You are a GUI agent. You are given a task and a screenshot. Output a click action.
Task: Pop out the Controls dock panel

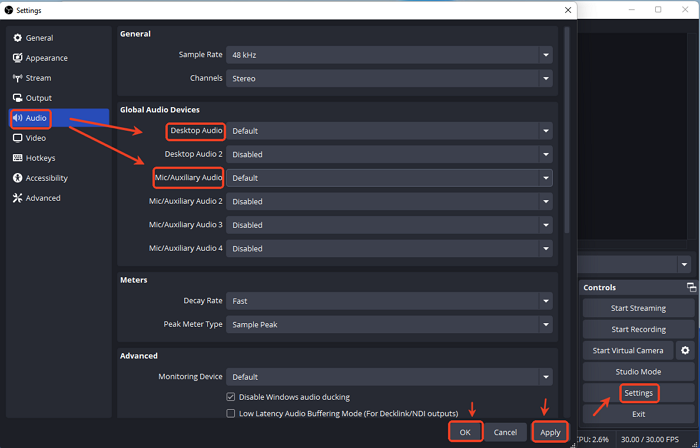(x=690, y=288)
